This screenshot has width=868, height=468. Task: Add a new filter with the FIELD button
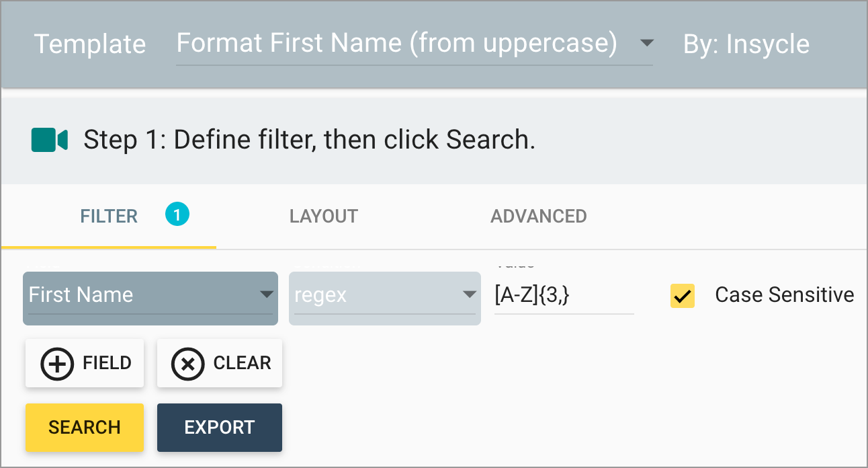click(x=85, y=363)
